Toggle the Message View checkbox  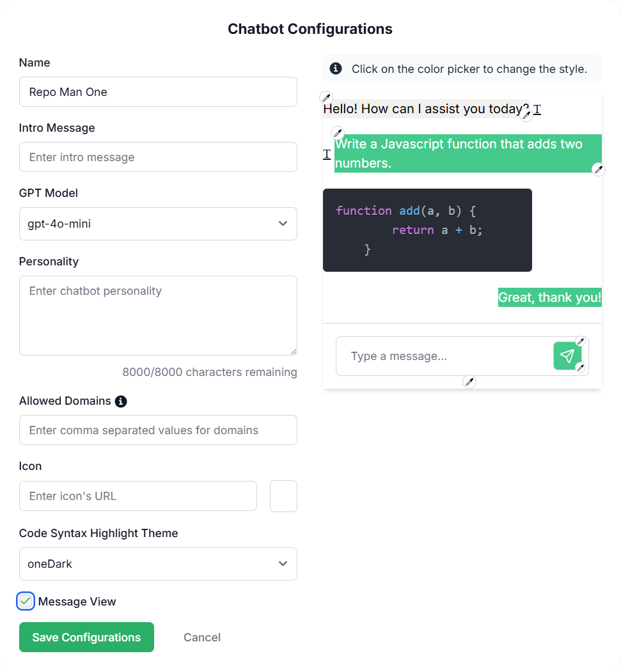(26, 601)
